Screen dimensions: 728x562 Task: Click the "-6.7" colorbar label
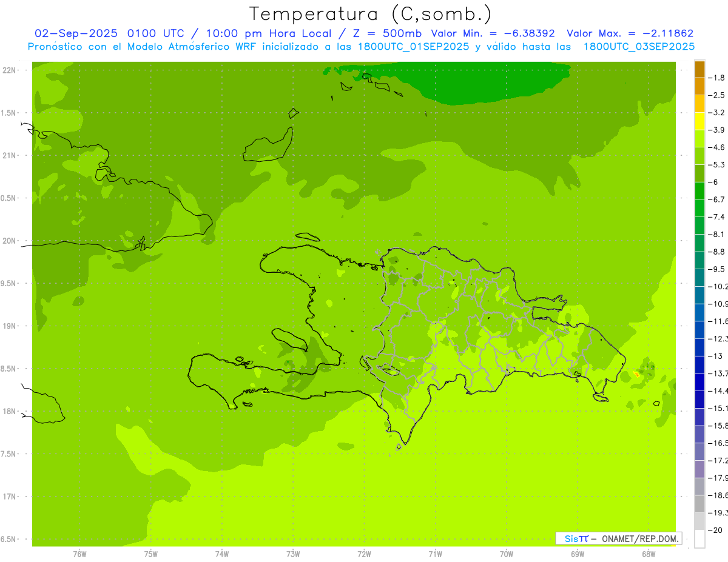point(717,199)
